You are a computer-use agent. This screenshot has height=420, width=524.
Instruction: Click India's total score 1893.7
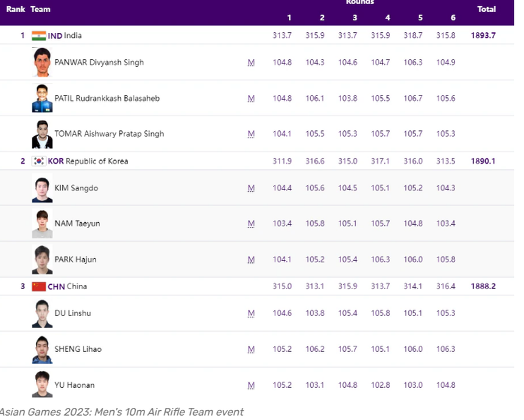click(x=483, y=36)
